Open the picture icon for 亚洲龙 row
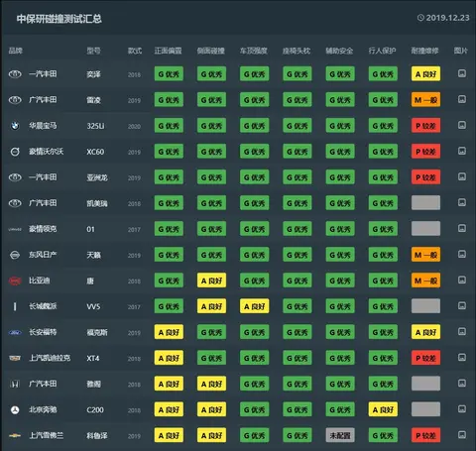476x451 pixels. coord(462,176)
